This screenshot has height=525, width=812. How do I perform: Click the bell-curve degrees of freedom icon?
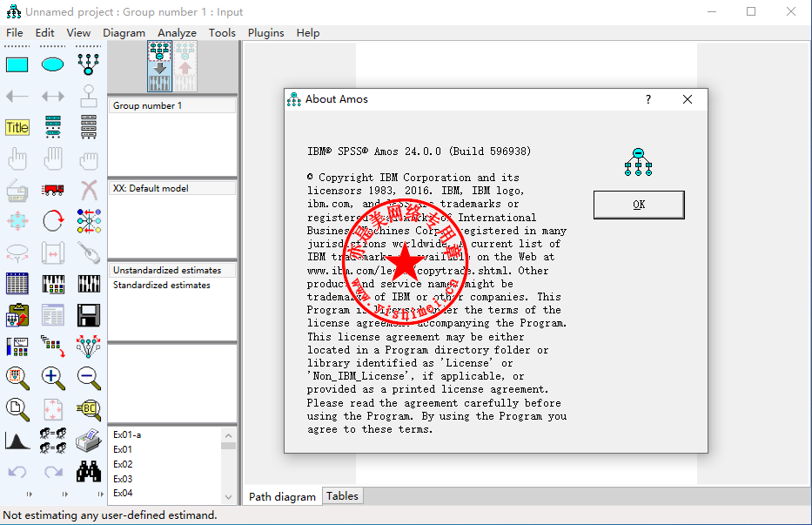[x=17, y=441]
